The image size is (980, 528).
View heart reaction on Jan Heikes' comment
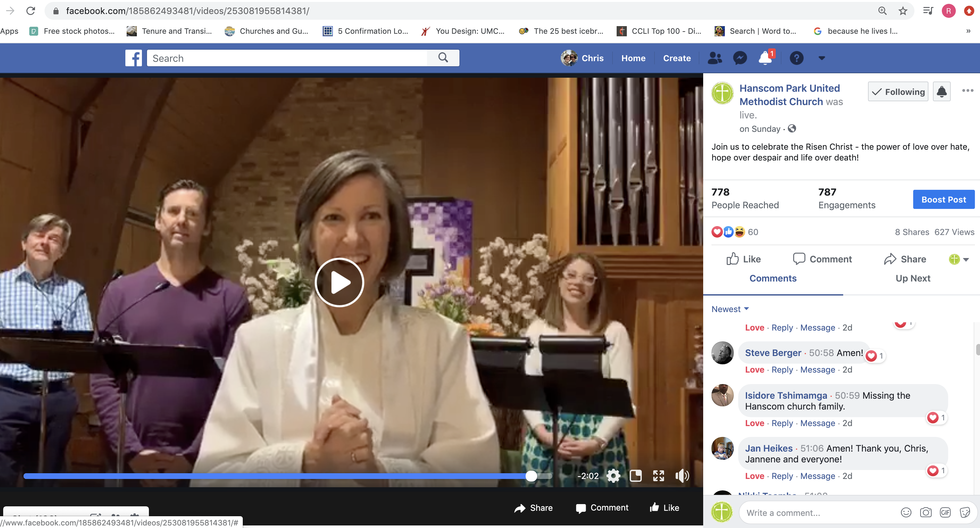(x=936, y=470)
